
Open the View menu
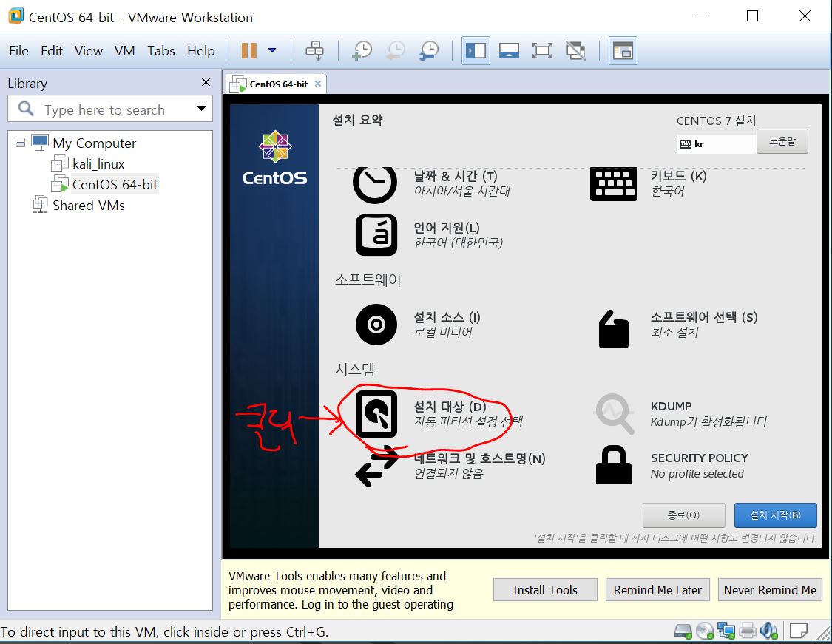point(88,51)
